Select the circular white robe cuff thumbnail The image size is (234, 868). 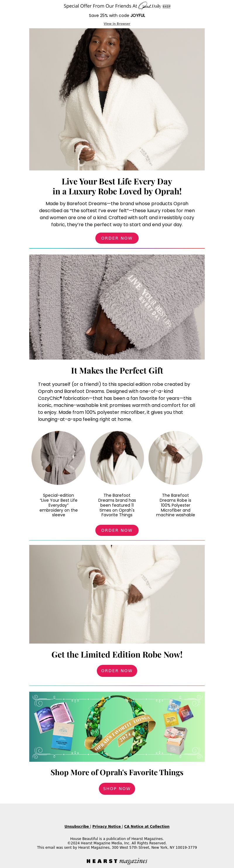pos(175,458)
